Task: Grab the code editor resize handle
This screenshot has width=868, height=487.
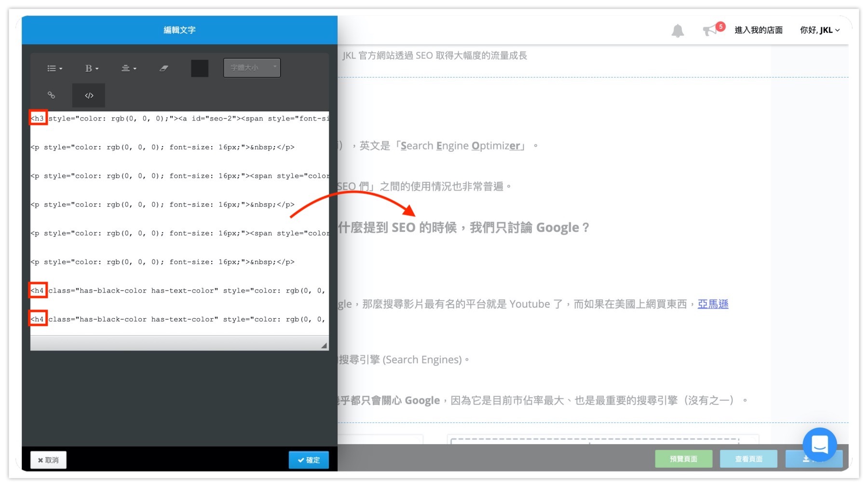Action: (324, 345)
